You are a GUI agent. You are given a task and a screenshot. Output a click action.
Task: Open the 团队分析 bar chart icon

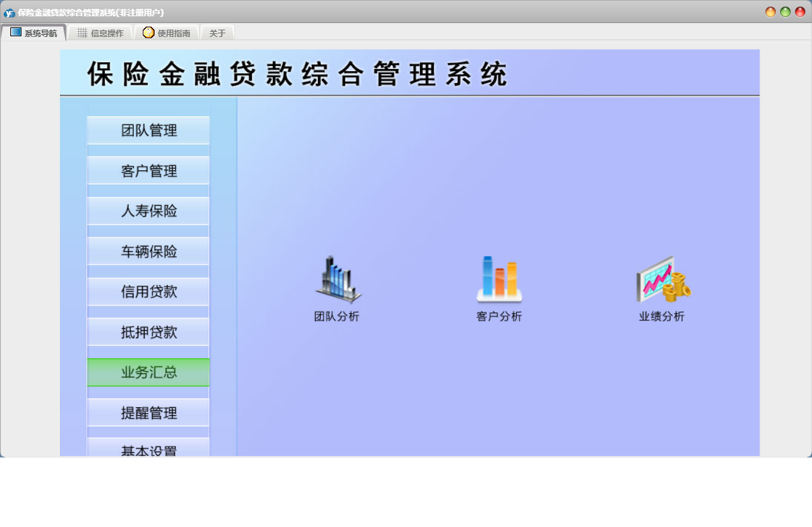coord(338,279)
